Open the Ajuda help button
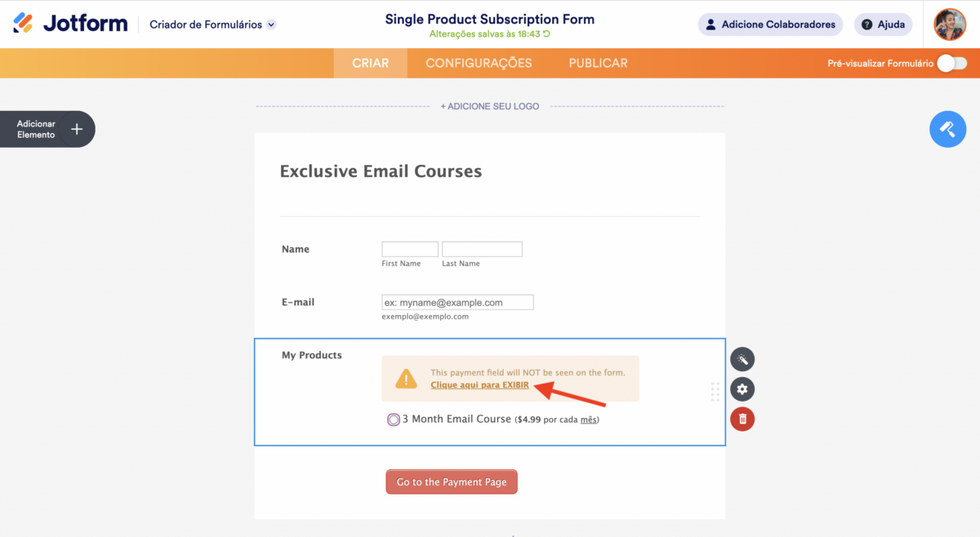The width and height of the screenshot is (980, 537). coord(883,24)
